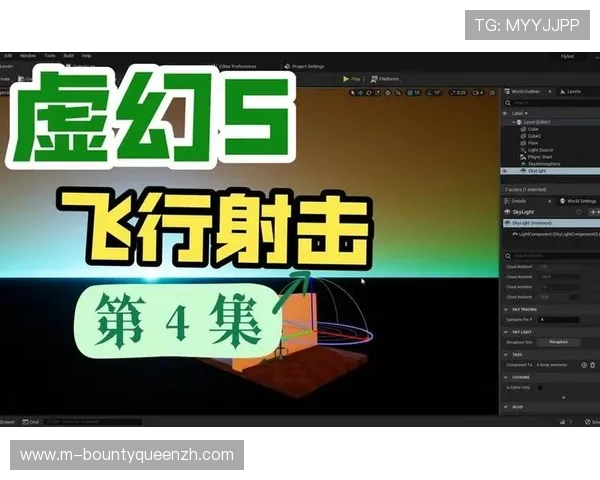This screenshot has height=480, width=600.
Task: Open the Build menu
Action: click(68, 56)
